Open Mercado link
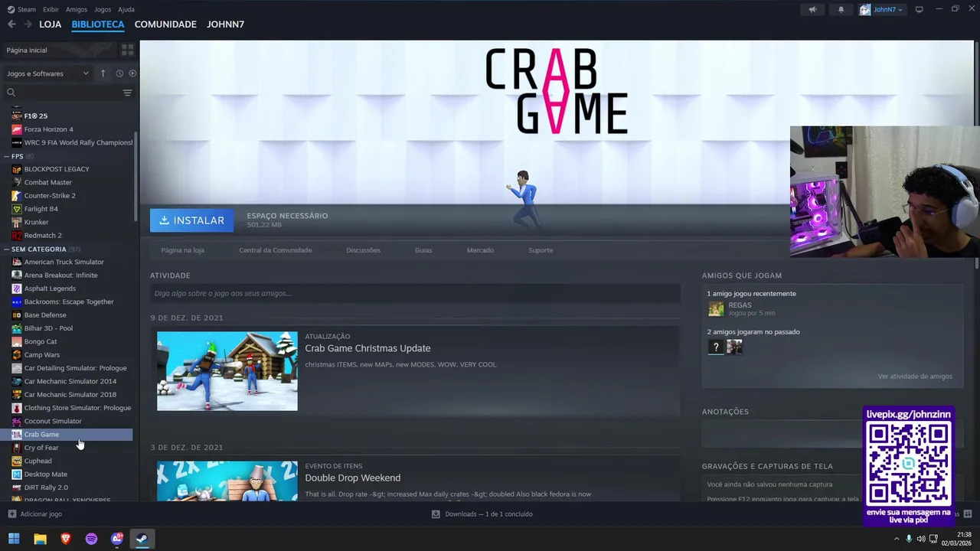The width and height of the screenshot is (980, 551). 480,250
